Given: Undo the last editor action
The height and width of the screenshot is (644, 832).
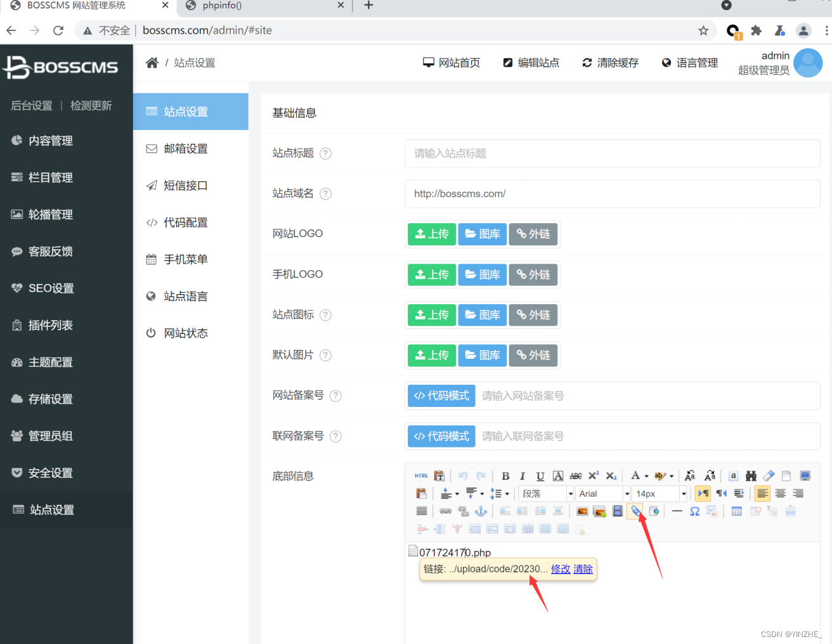Looking at the screenshot, I should tap(463, 475).
